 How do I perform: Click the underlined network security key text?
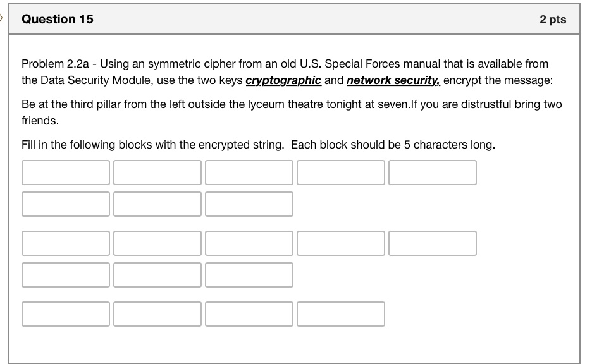(x=393, y=80)
